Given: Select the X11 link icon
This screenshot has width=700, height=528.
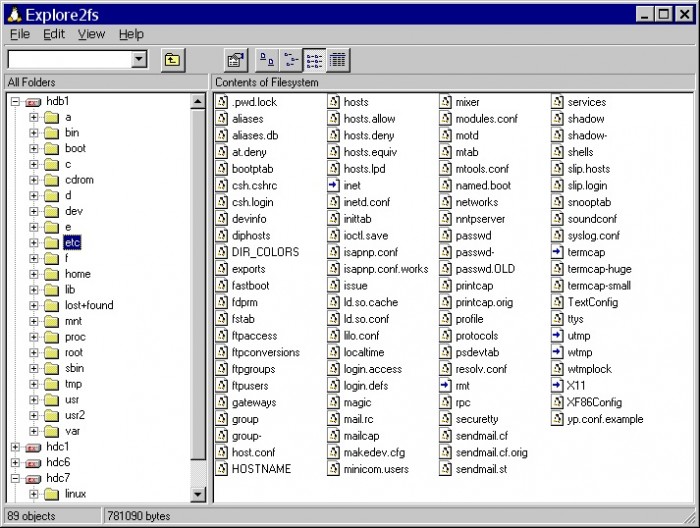Looking at the screenshot, I should pos(558,385).
